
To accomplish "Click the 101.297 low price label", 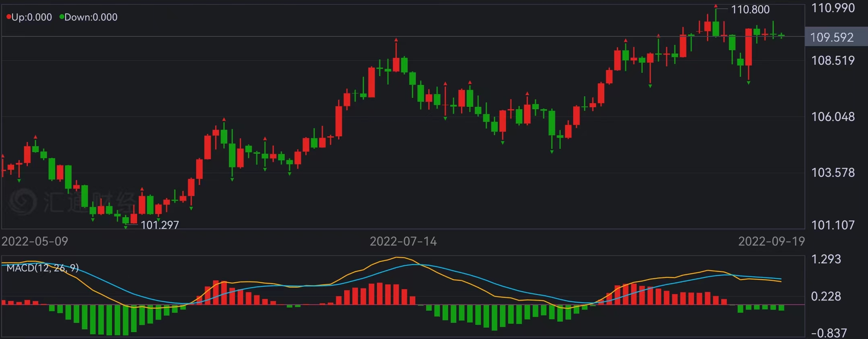I will pyautogui.click(x=160, y=225).
